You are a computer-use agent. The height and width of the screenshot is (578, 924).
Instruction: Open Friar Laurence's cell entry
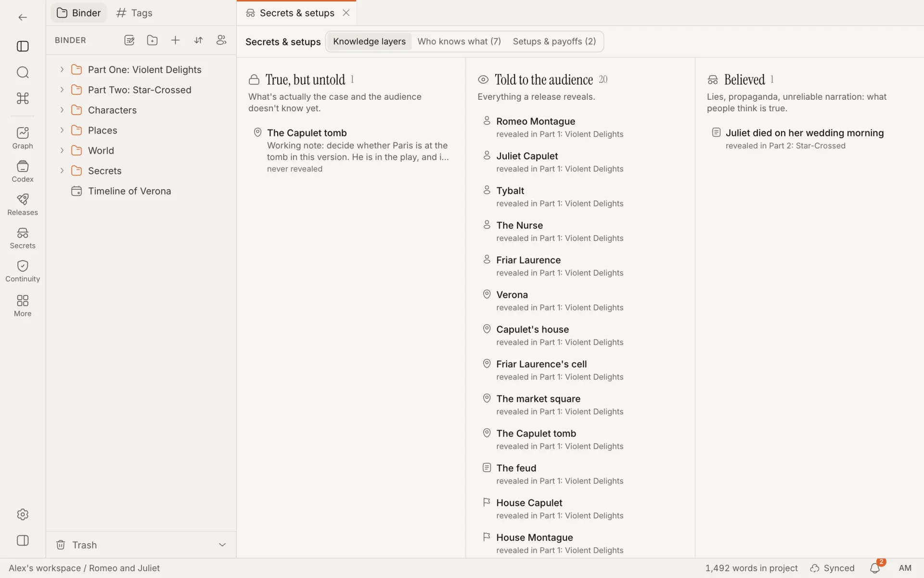pos(580,370)
